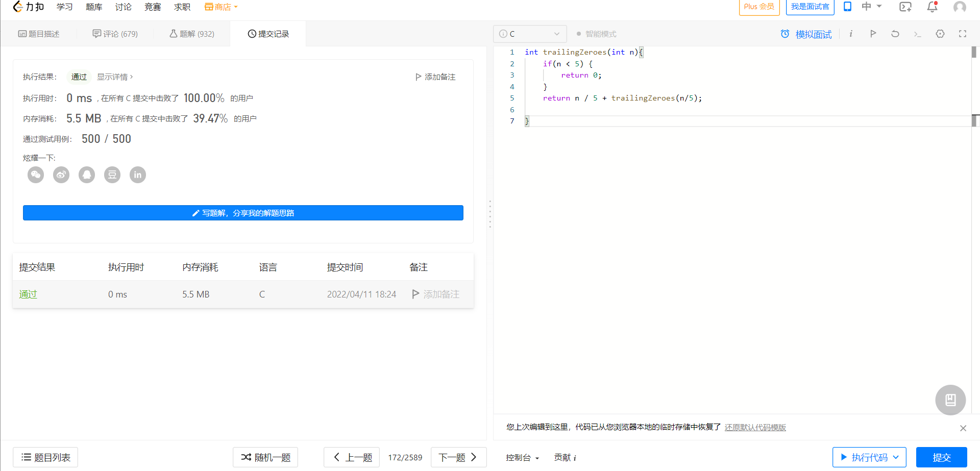Share result to Douban icon
980x471 pixels.
coord(112,175)
